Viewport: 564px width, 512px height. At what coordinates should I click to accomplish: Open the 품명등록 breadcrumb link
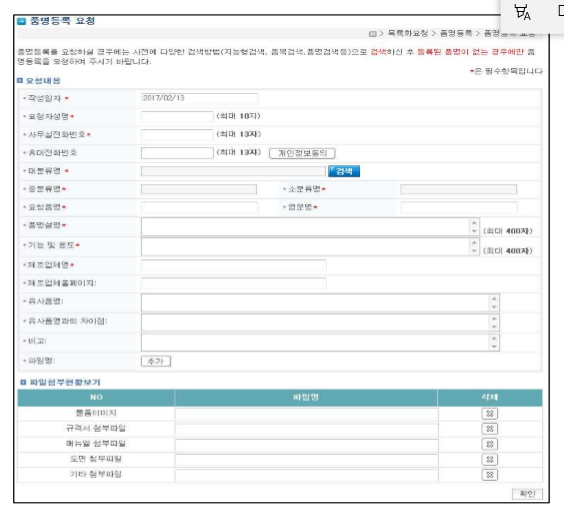pos(456,33)
